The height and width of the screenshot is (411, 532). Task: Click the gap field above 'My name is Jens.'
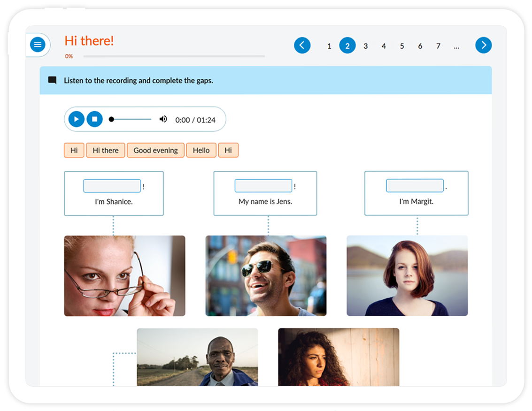click(x=263, y=186)
